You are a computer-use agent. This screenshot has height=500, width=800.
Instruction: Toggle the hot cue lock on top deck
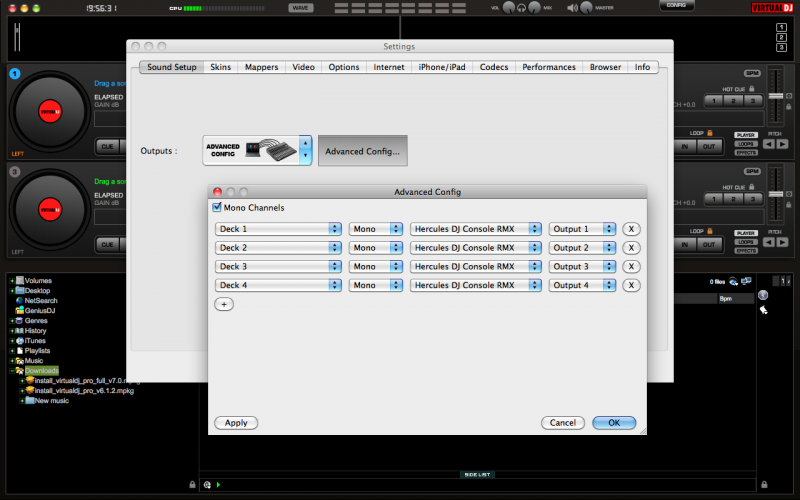pyautogui.click(x=752, y=89)
